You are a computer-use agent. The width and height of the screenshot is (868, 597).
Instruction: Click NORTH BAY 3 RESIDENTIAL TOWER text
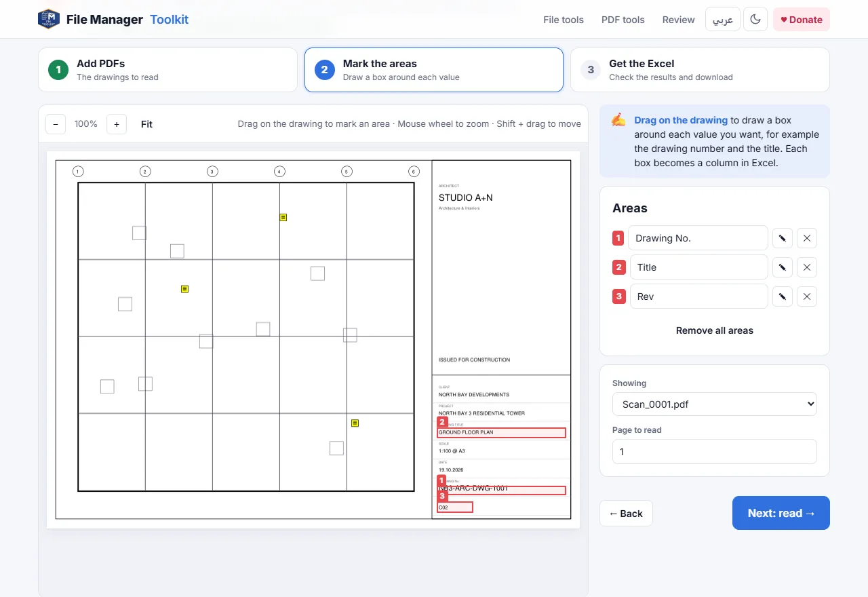tap(481, 413)
